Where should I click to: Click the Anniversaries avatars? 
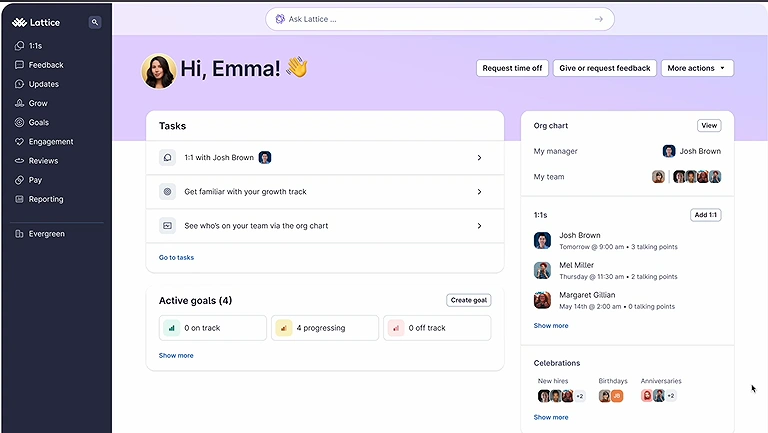[x=658, y=395]
